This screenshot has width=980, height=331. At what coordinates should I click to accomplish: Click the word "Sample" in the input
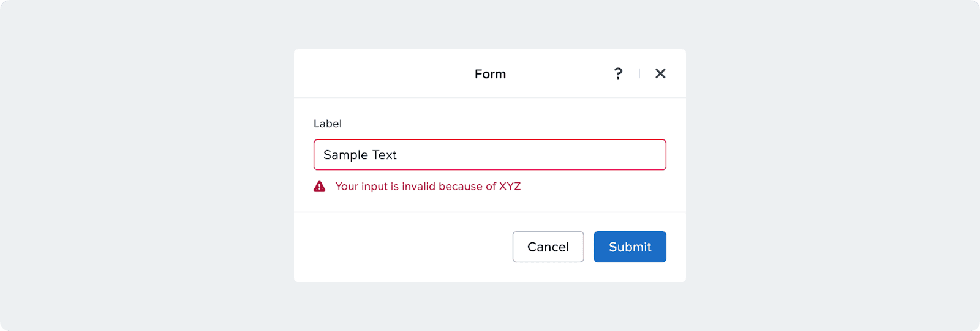click(x=345, y=155)
